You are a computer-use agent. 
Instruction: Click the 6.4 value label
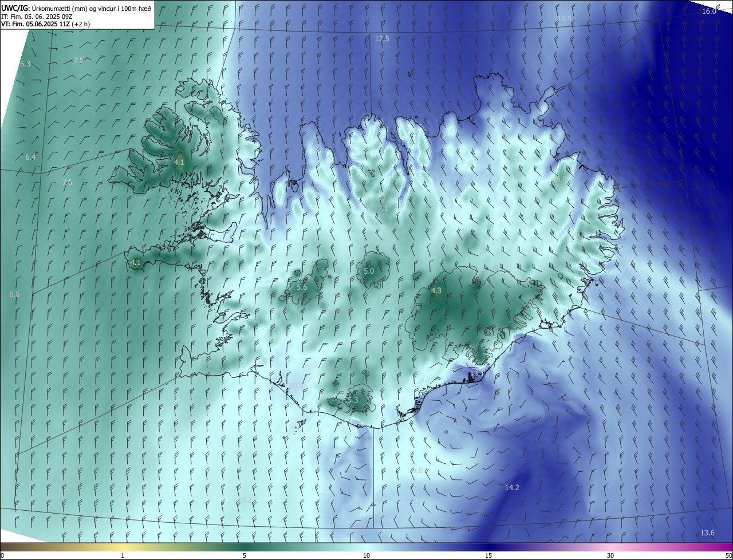click(30, 157)
